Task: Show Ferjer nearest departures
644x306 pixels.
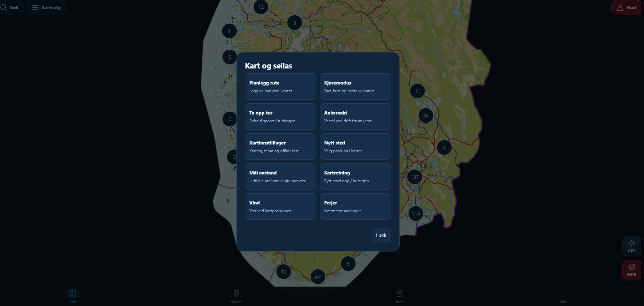Action: coord(356,206)
